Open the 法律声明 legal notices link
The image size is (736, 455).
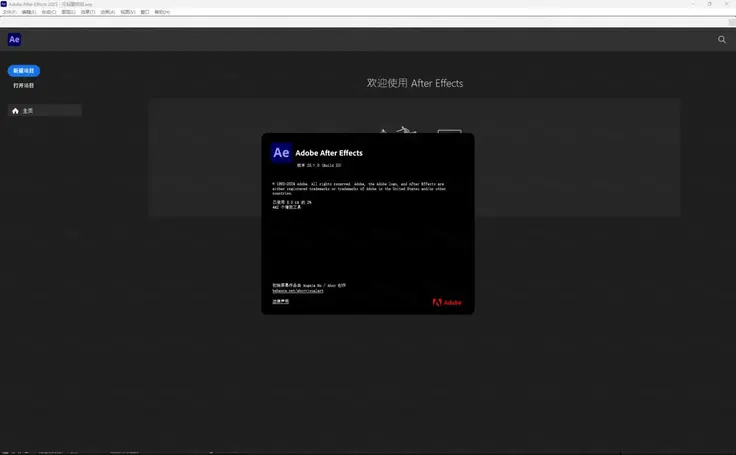tap(280, 301)
